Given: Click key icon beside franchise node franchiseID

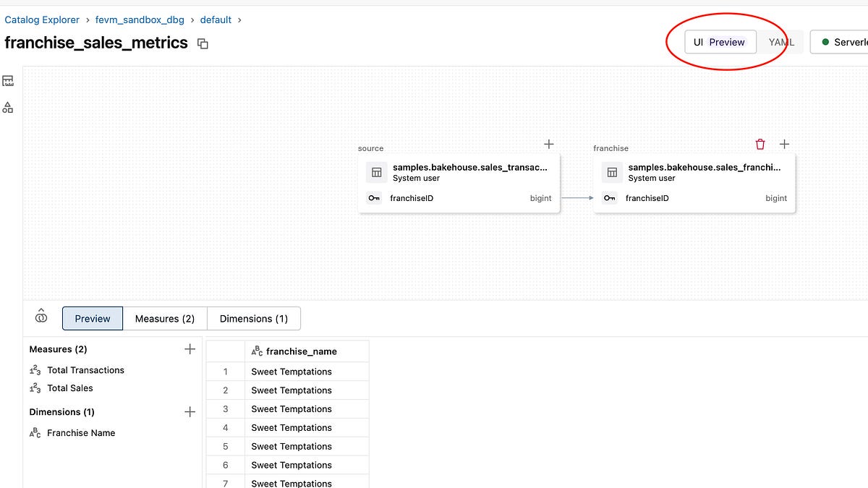Looking at the screenshot, I should click(x=610, y=198).
